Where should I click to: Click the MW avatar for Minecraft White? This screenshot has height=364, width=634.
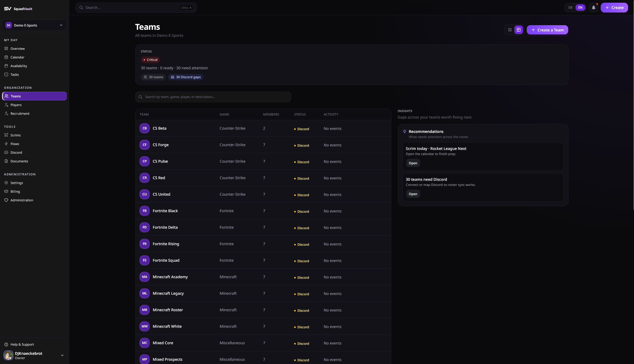coord(145,326)
